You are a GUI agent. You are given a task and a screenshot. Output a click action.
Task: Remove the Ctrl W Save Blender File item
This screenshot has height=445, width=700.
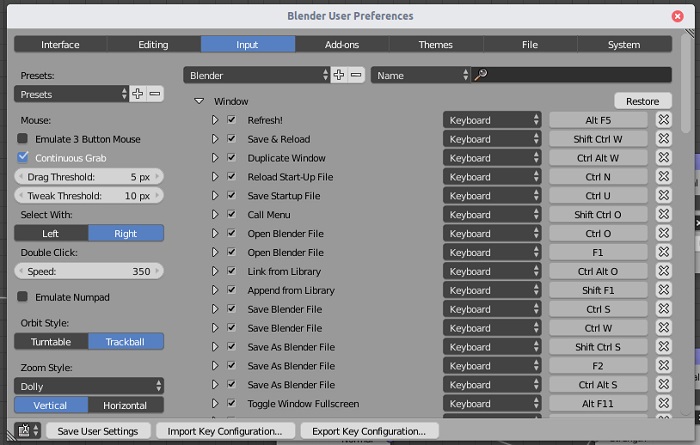click(663, 328)
